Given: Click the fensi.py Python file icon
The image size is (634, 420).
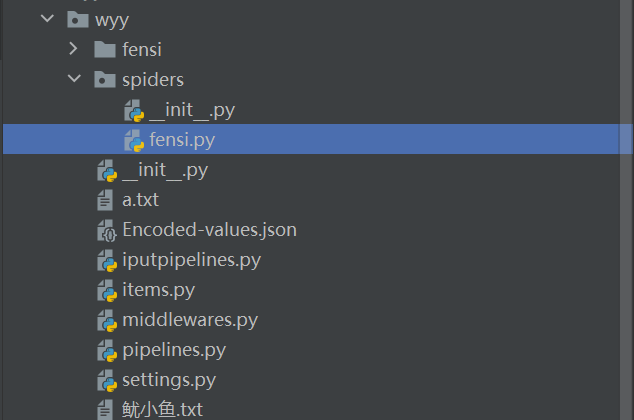Looking at the screenshot, I should point(133,140).
